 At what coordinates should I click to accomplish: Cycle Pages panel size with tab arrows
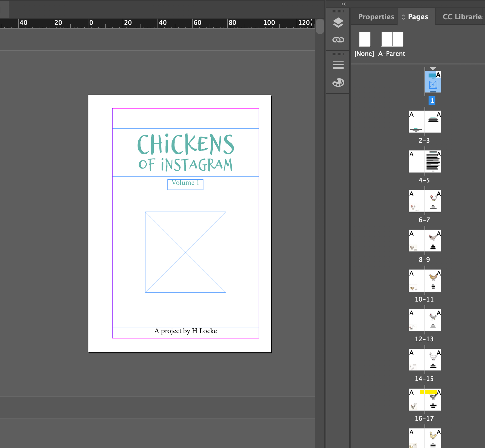pyautogui.click(x=403, y=17)
